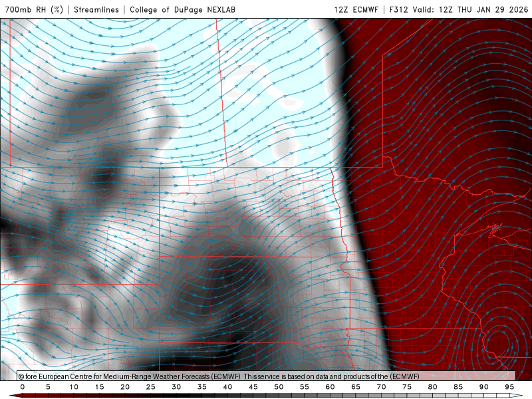Screen dimensions: 532x399
Task: Click the "20" colorbar scale label
Action: (x=125, y=387)
